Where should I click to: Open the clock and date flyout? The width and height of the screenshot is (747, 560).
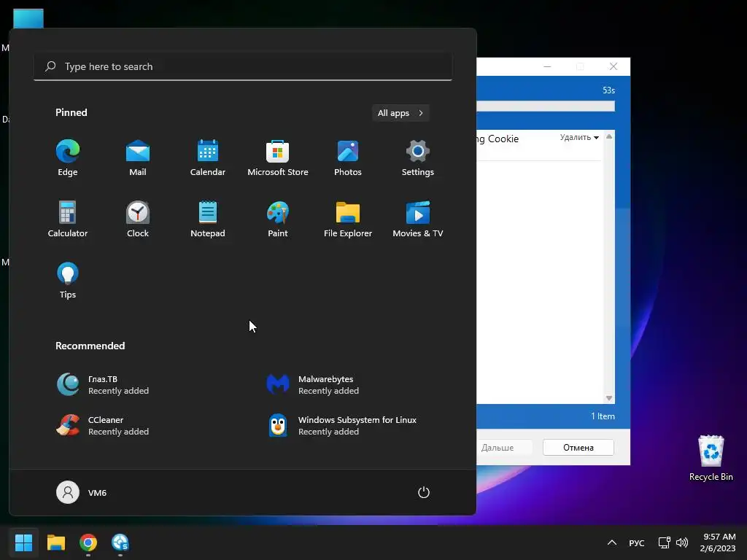[x=718, y=542]
